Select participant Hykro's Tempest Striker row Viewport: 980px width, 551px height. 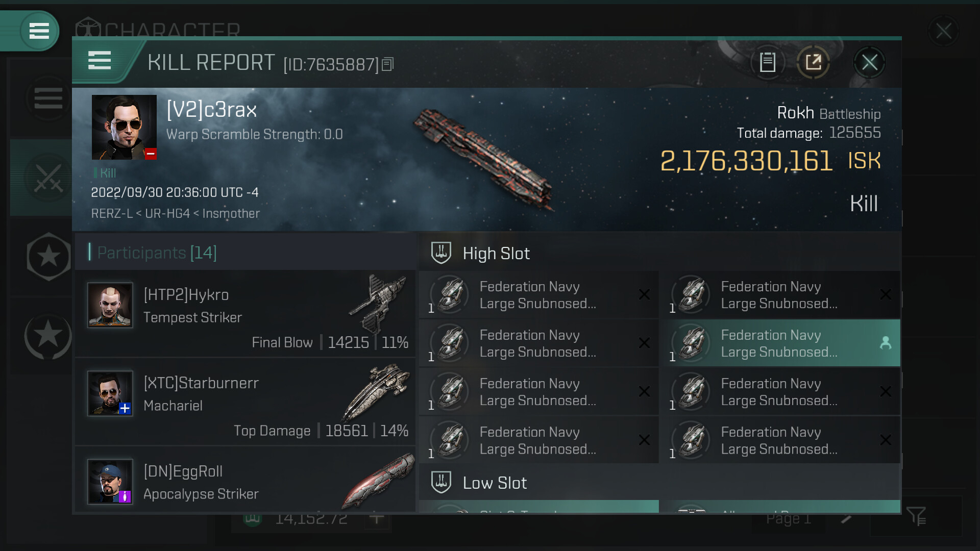[245, 313]
